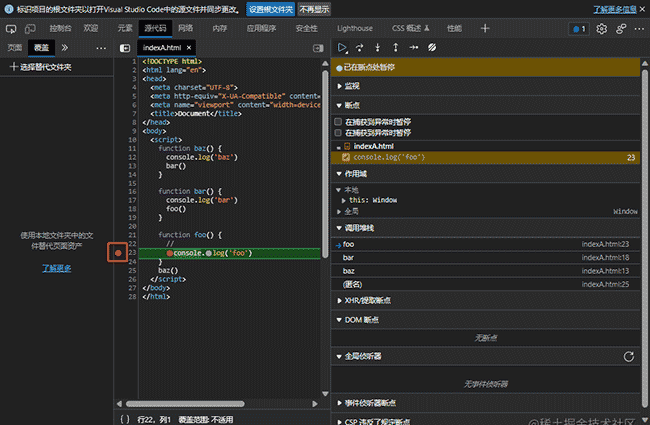The height and width of the screenshot is (425, 650).
Task: Click the single Step arrow icon
Action: point(414,48)
